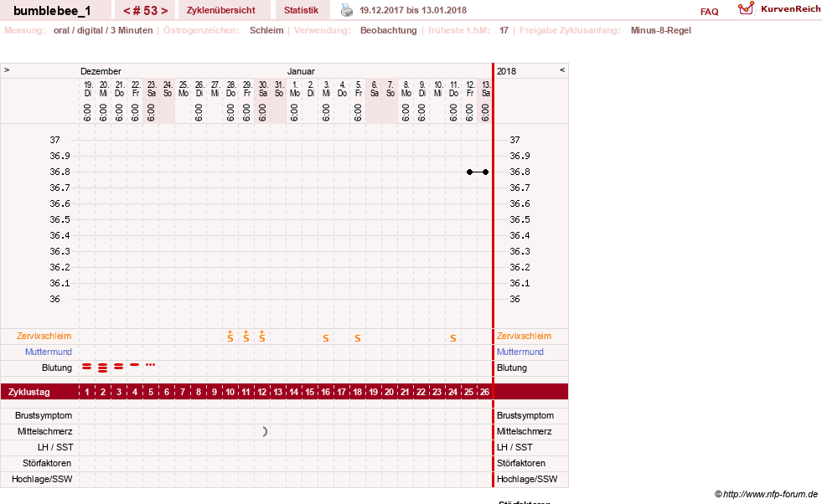Click the cycle number # 53
This screenshot has width=822, height=504.
pos(145,11)
